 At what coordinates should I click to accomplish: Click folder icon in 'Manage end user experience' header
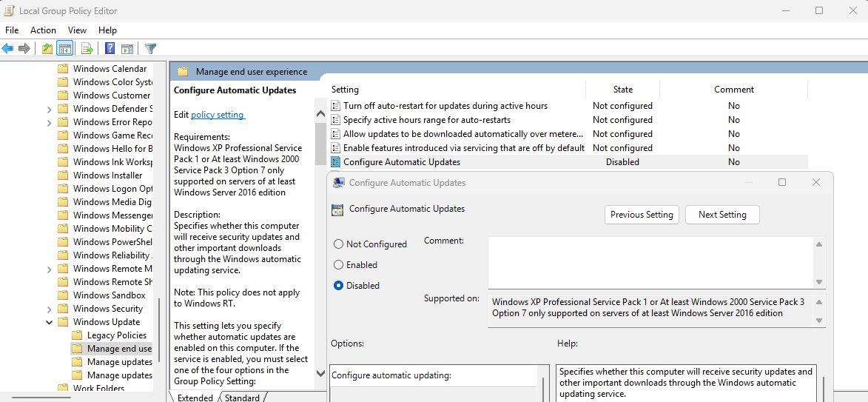coord(184,71)
